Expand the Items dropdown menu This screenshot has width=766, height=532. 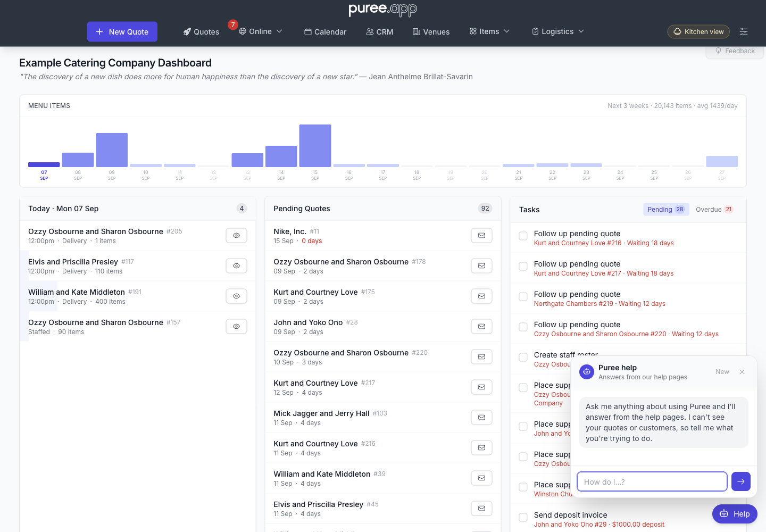(489, 31)
